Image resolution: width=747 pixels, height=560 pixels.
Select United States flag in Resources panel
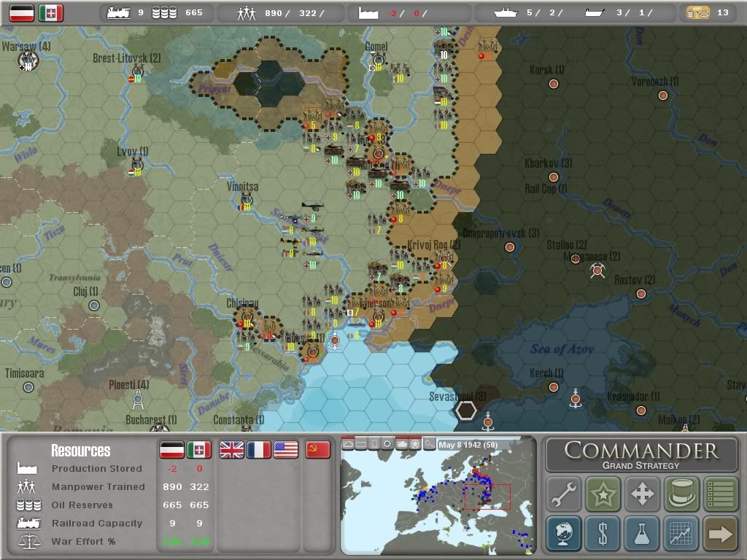point(286,449)
